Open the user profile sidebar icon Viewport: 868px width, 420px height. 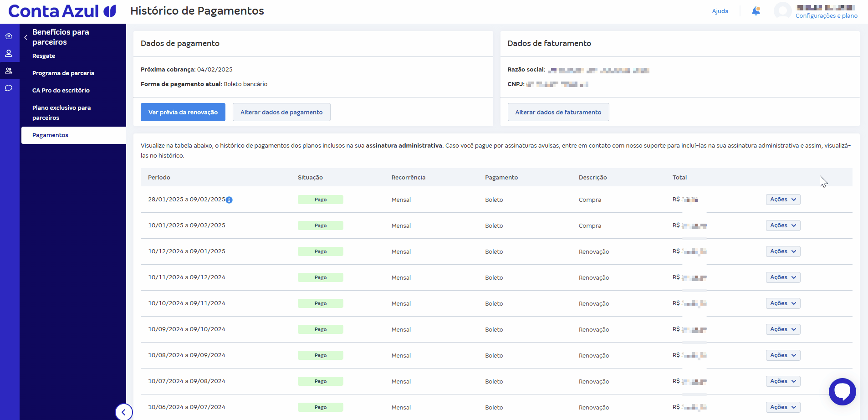pos(9,53)
